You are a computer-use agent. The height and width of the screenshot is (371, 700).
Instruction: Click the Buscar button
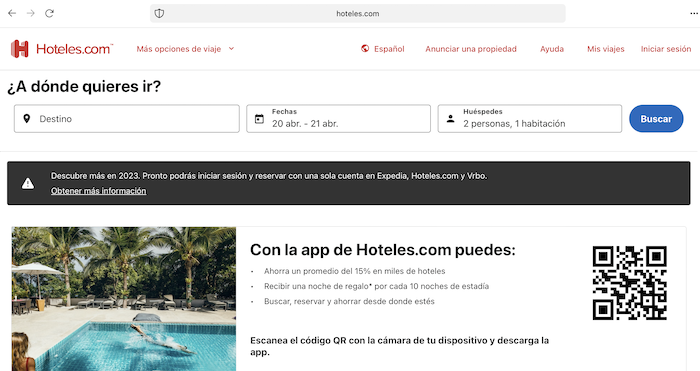point(656,119)
